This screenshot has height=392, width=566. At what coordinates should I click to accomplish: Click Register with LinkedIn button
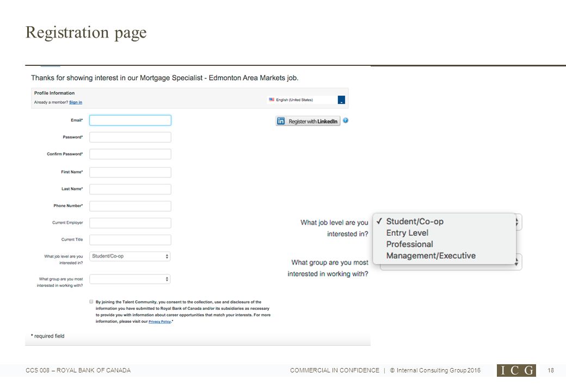tap(308, 121)
